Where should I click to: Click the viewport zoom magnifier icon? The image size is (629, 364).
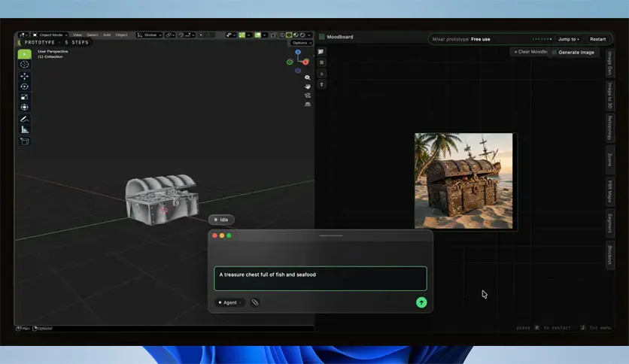click(307, 77)
